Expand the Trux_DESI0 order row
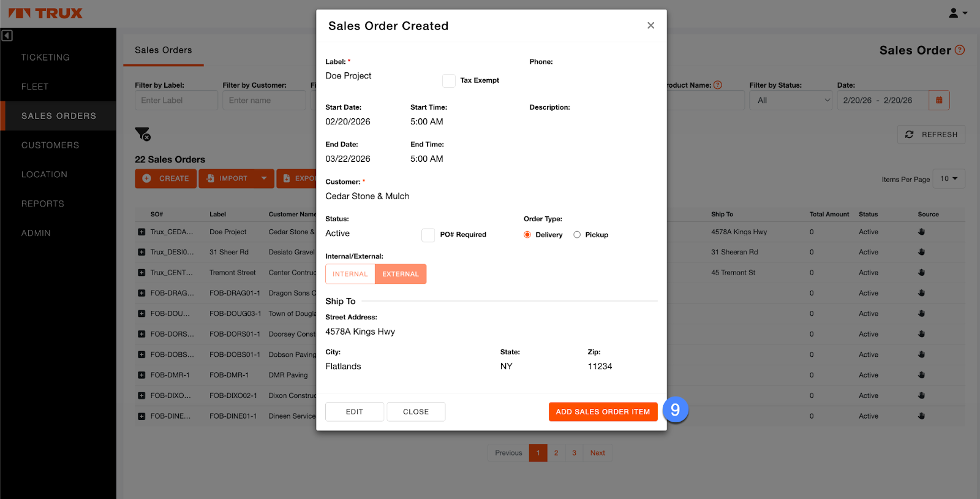 pyautogui.click(x=141, y=252)
